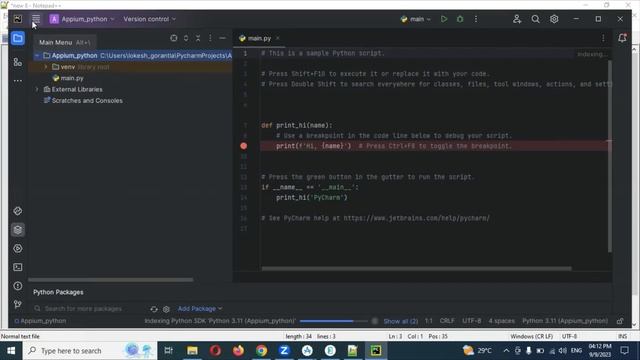Hide the Project panel with minus icon
This screenshot has width=640, height=360.
click(x=222, y=38)
